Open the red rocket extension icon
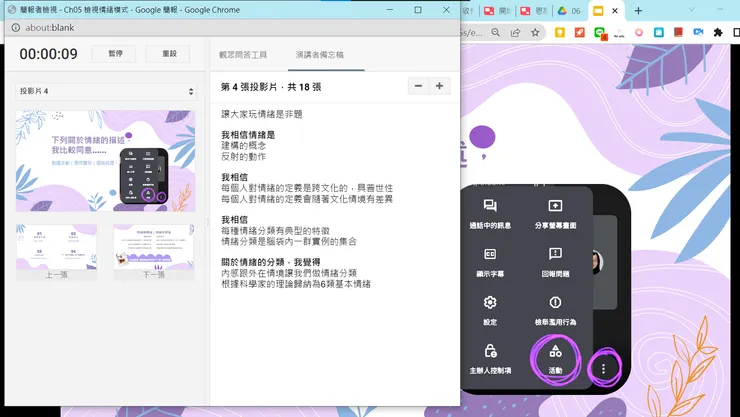Screen dimensions: 740x417 pyautogui.click(x=579, y=32)
